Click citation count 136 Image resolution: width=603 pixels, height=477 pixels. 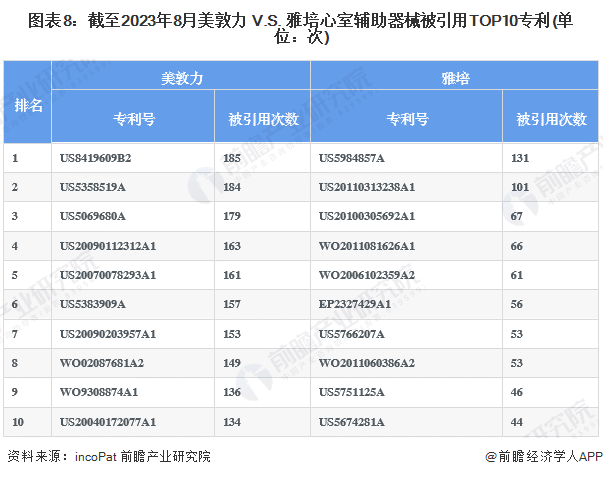(x=232, y=392)
